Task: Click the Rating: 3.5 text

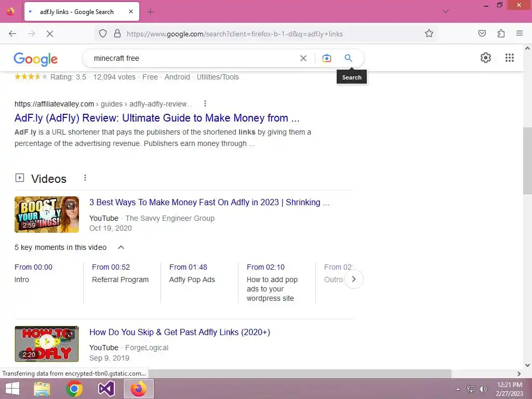Action: point(68,77)
